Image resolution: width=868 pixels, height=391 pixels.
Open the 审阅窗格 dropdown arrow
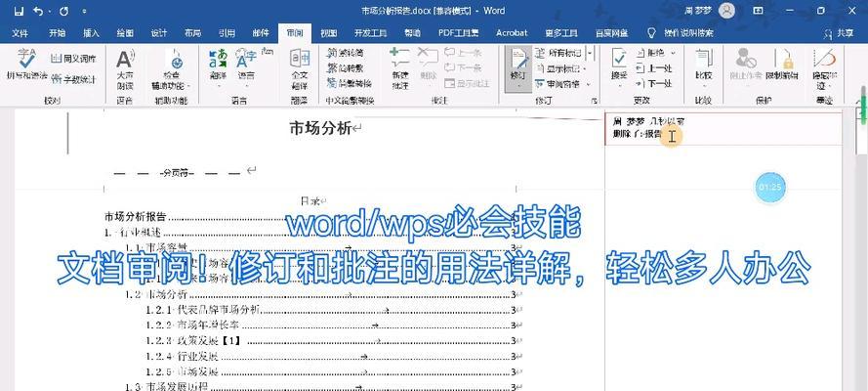(x=589, y=84)
